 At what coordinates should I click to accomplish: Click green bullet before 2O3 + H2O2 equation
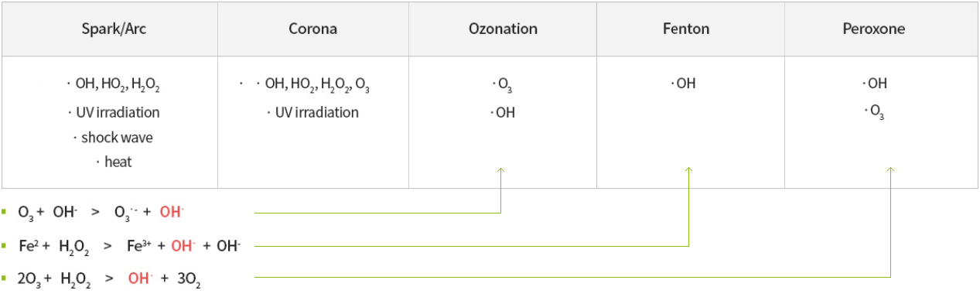tap(4, 276)
